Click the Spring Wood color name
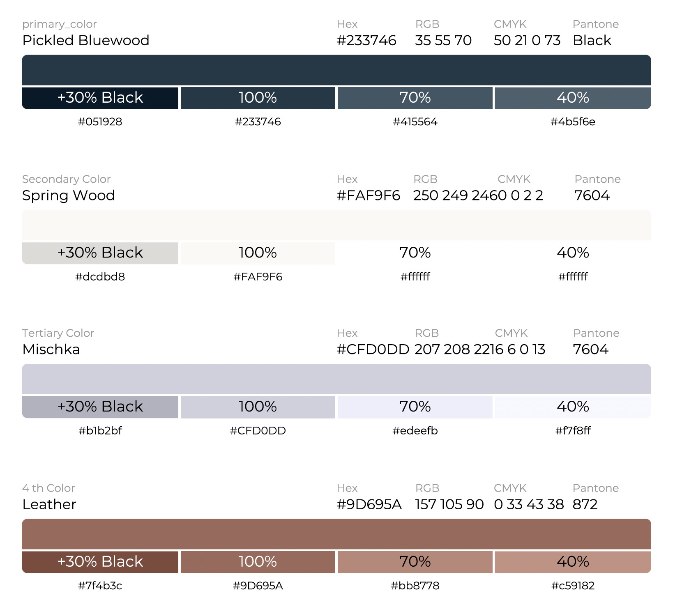This screenshot has height=616, width=682. (69, 195)
